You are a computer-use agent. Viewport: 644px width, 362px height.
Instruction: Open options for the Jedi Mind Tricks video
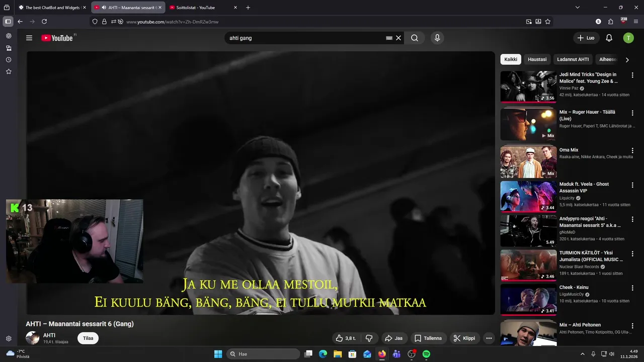[632, 75]
